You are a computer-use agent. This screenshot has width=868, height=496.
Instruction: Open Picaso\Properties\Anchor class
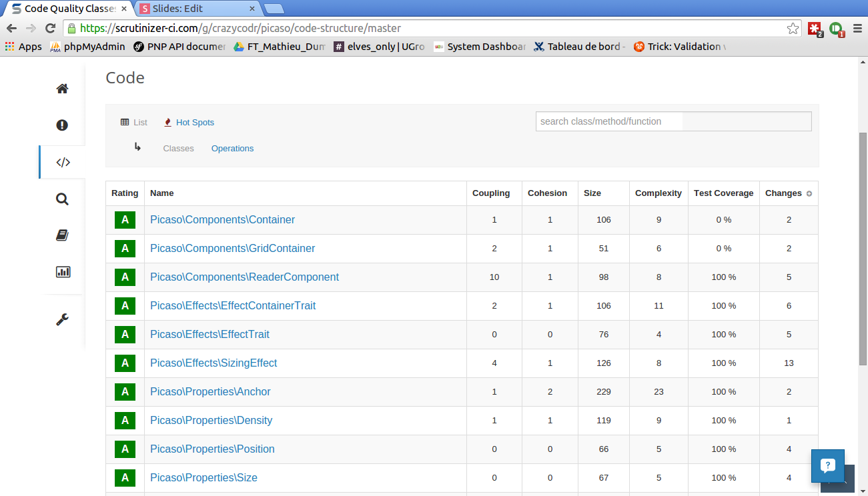(210, 392)
